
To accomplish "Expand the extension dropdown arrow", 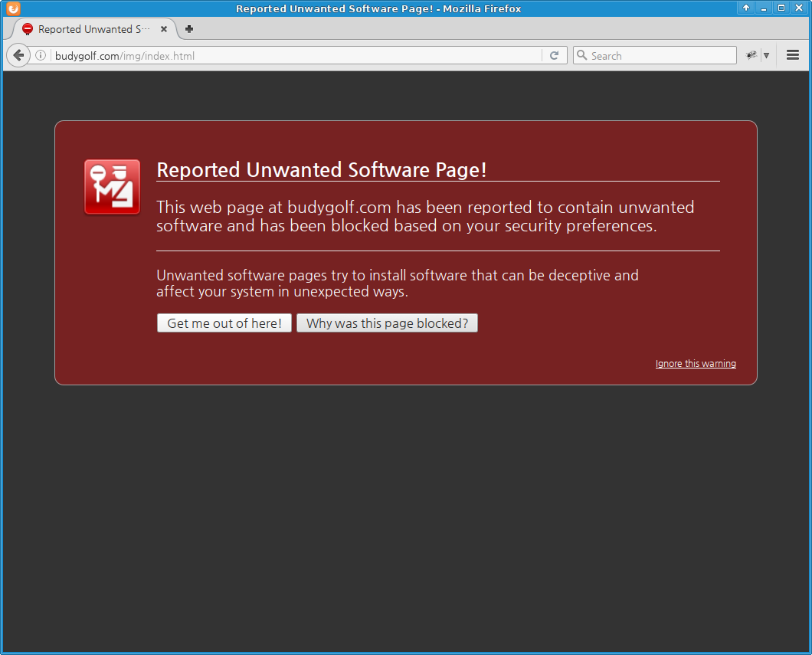I will pos(767,55).
